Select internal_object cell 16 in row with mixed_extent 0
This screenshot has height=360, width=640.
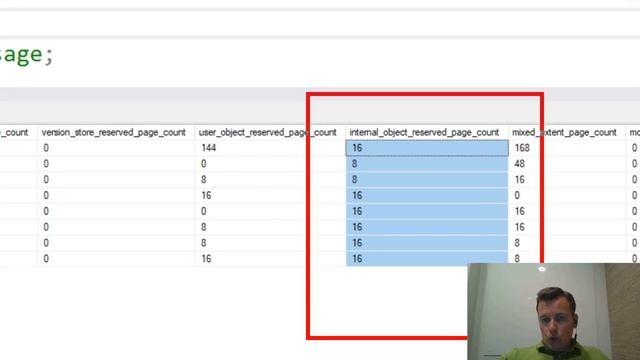[x=427, y=196]
